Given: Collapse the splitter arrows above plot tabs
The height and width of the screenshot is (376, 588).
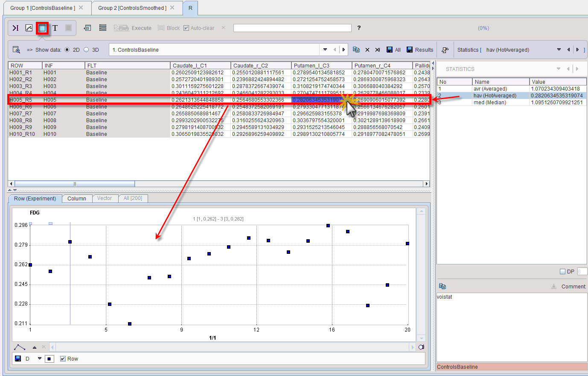Looking at the screenshot, I should click(x=12, y=190).
